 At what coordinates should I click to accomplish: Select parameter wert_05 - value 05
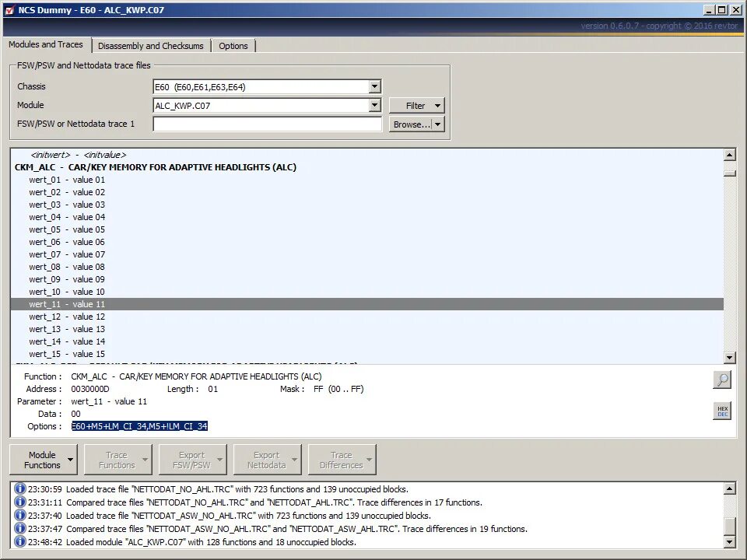coord(366,229)
